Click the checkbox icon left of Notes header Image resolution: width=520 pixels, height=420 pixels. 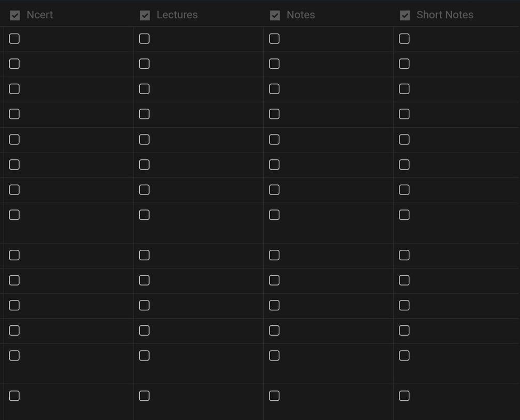pos(275,16)
